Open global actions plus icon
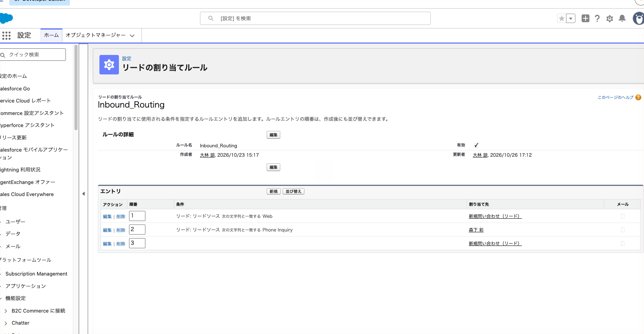The width and height of the screenshot is (644, 334). (x=585, y=18)
